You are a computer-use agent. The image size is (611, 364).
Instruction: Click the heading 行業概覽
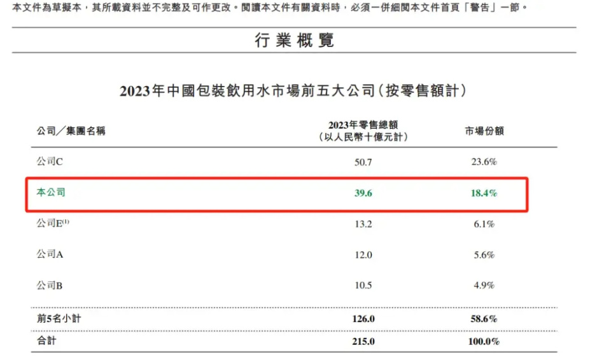pos(294,40)
